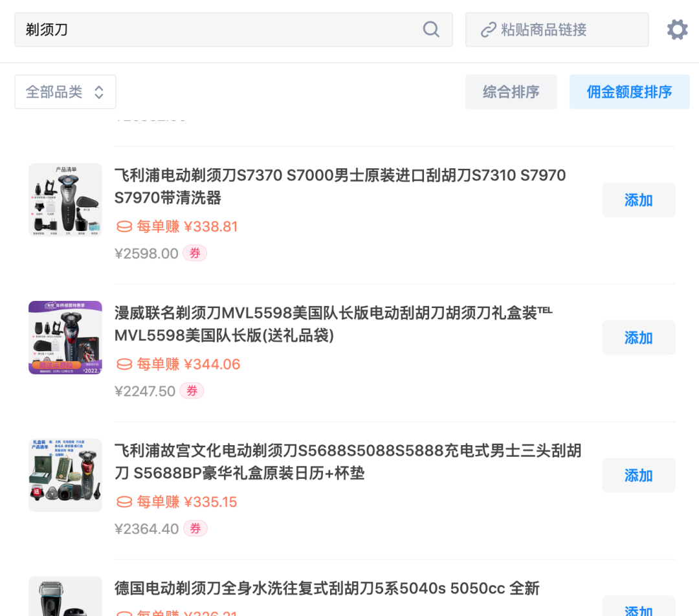Click the price ¥2364.40
This screenshot has height=616, width=699.
pyautogui.click(x=147, y=529)
